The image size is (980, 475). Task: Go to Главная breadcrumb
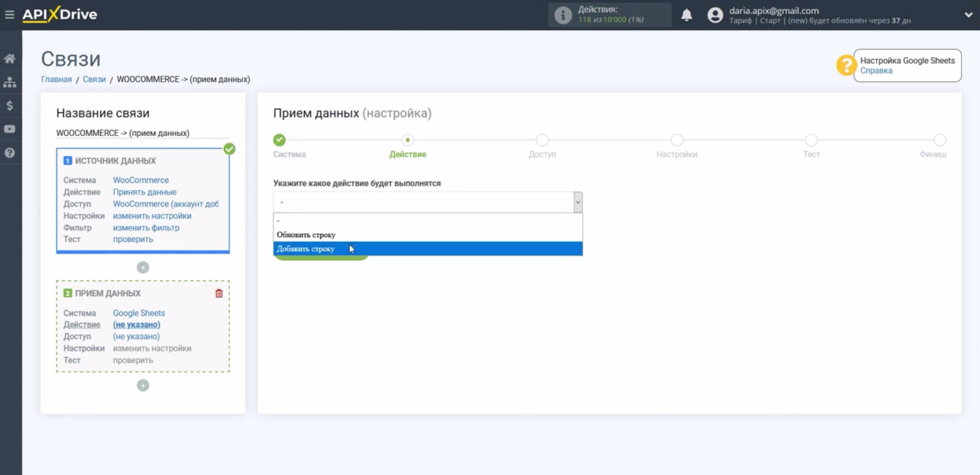pyautogui.click(x=57, y=80)
